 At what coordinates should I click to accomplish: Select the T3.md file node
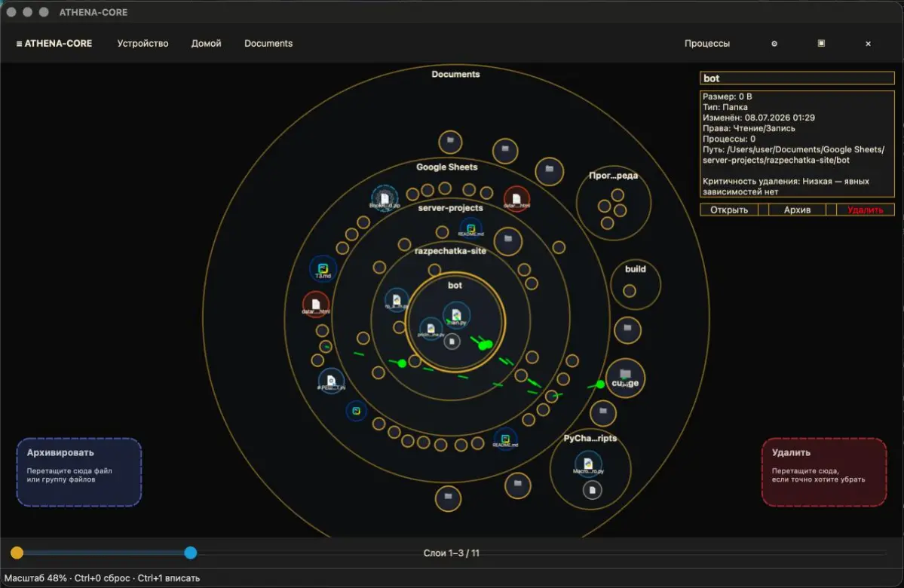point(323,268)
